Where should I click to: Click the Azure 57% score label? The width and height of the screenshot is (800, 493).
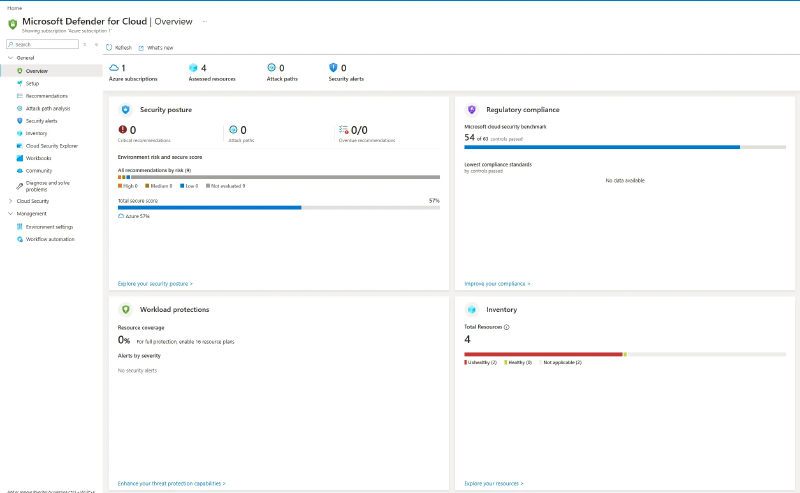click(134, 216)
